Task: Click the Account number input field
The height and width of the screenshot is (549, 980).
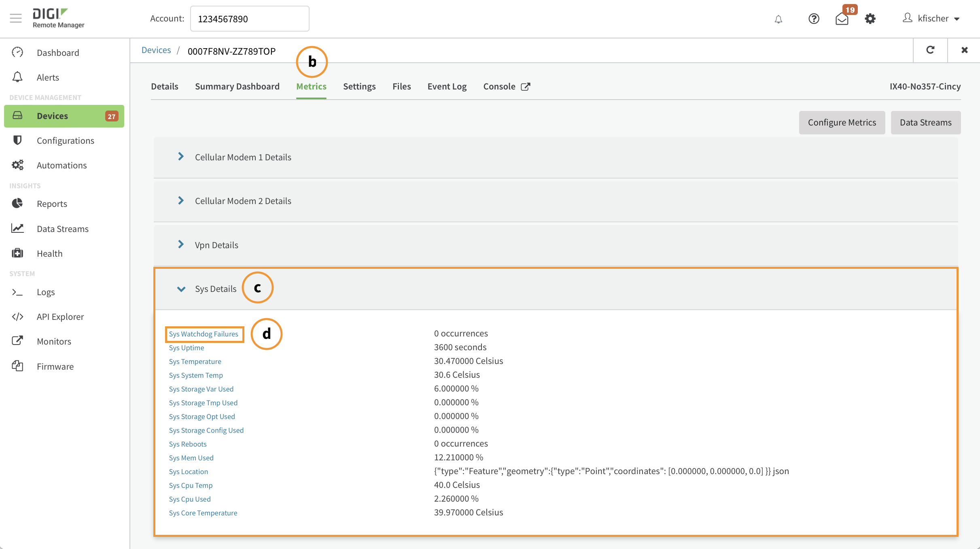Action: pyautogui.click(x=250, y=19)
